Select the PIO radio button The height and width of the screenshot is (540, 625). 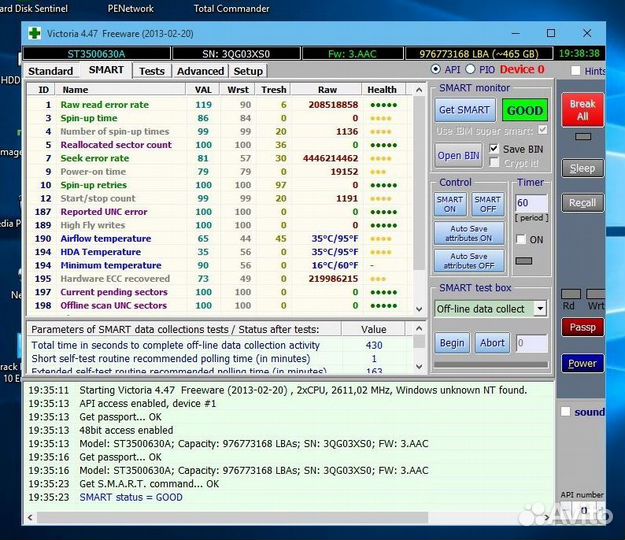point(472,70)
